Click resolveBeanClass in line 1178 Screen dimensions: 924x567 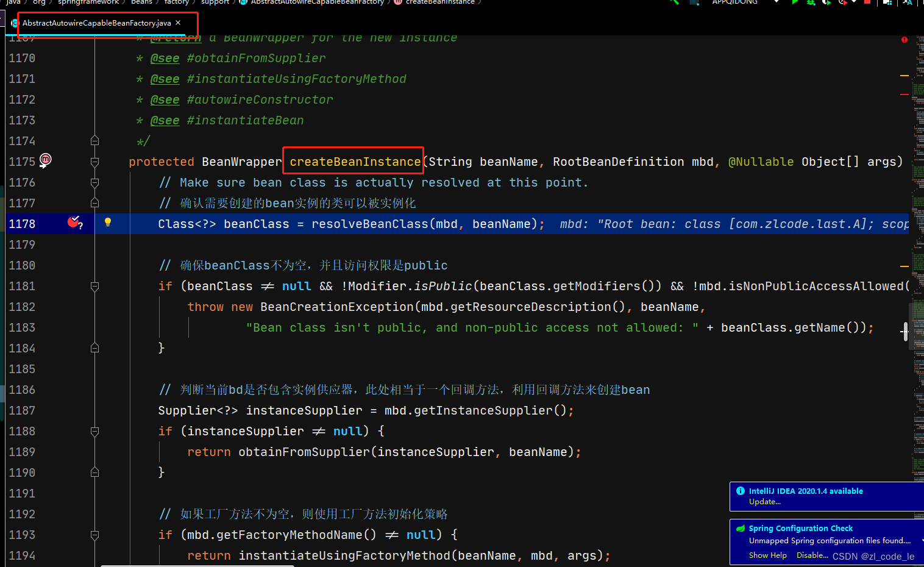pos(370,224)
